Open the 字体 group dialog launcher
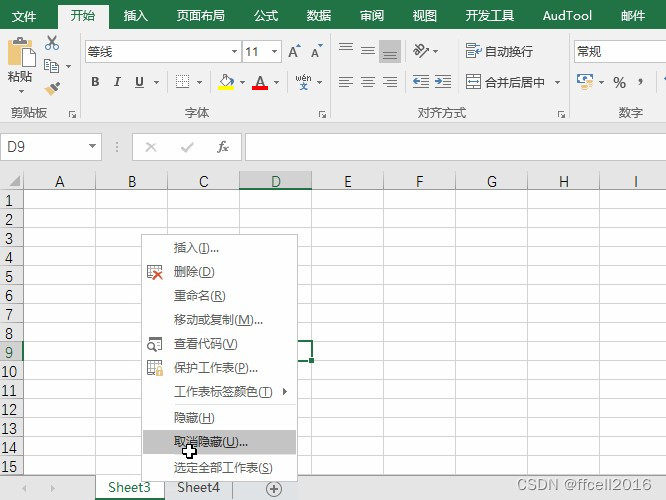This screenshot has width=666, height=500. point(322,115)
